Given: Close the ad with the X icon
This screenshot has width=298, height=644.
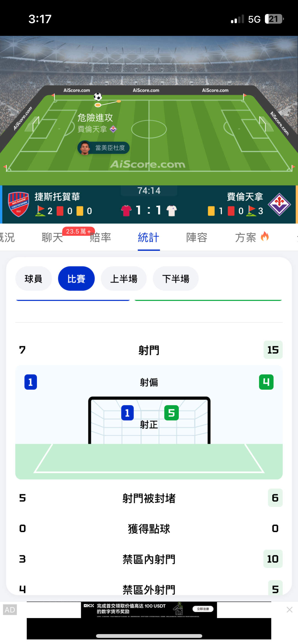Looking at the screenshot, I should [289, 610].
